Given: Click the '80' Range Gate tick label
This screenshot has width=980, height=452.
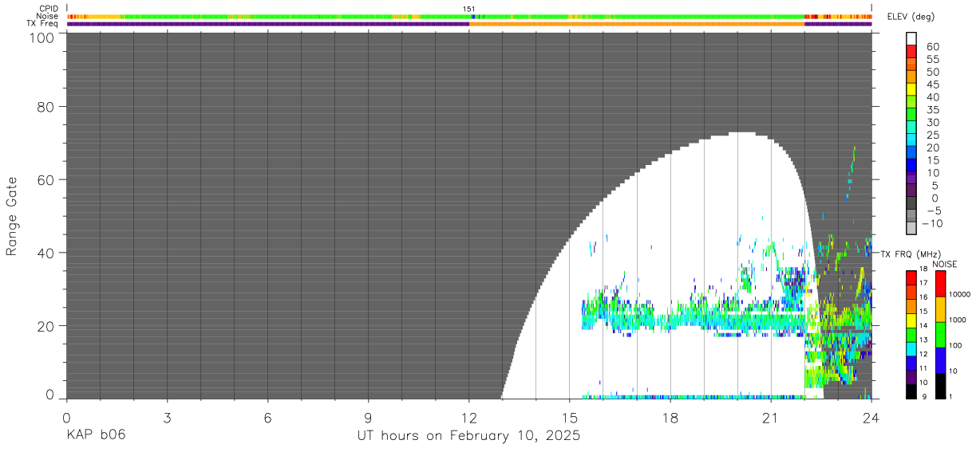Looking at the screenshot, I should point(45,107).
